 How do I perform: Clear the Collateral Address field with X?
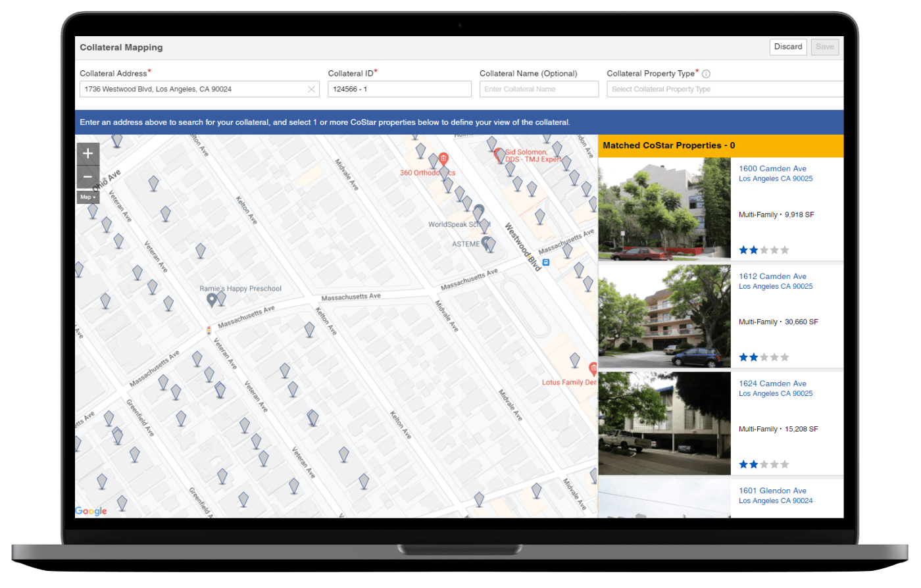click(x=311, y=89)
